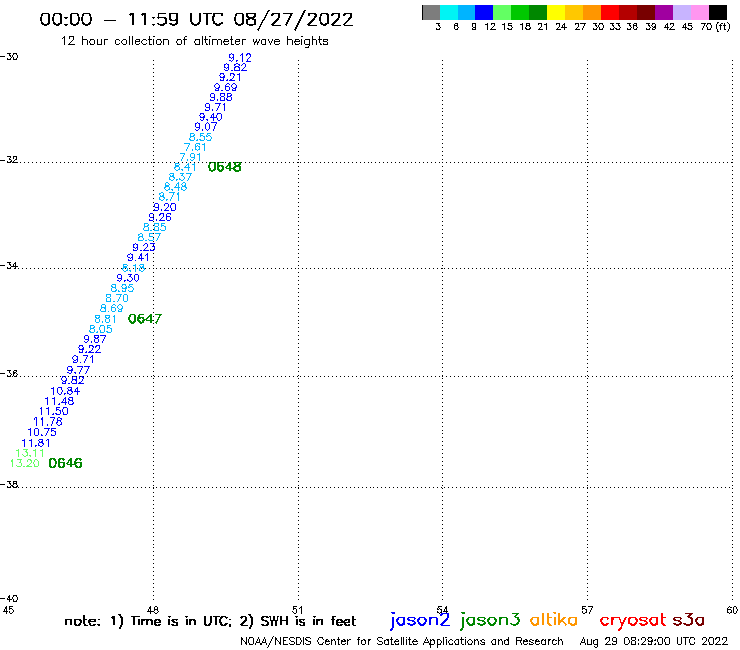The width and height of the screenshot is (740, 650).
Task: Click the 11.48 wave height value
Action: click(59, 401)
